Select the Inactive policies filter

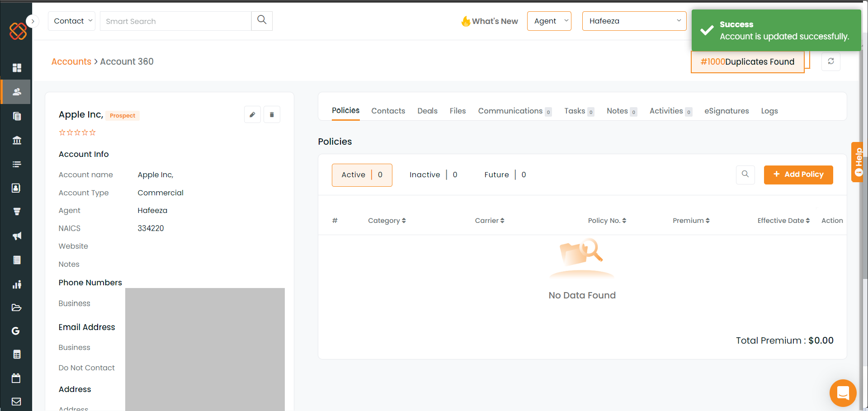[x=434, y=175]
